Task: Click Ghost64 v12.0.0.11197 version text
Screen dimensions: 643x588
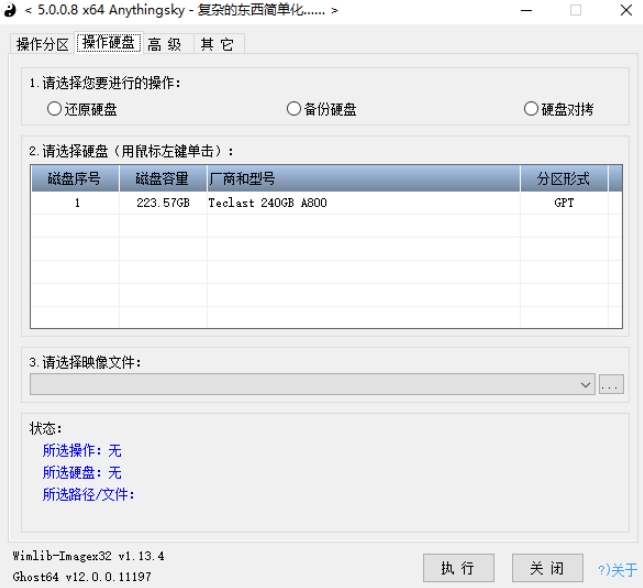Action: (x=82, y=577)
